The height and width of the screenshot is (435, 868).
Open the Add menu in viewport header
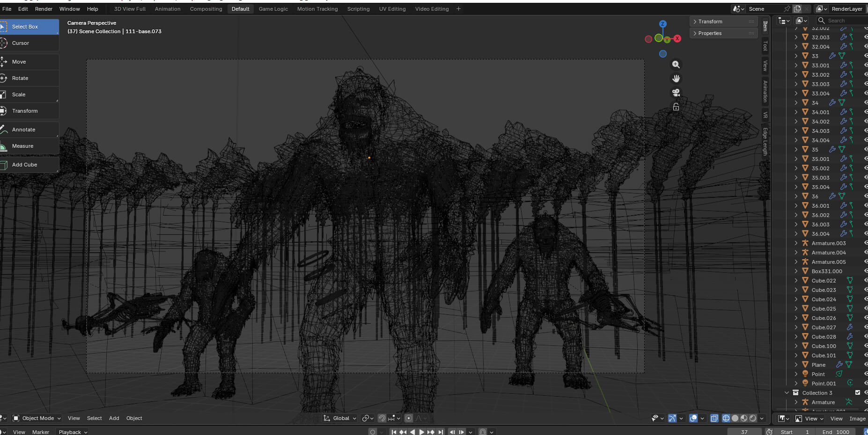coord(114,418)
